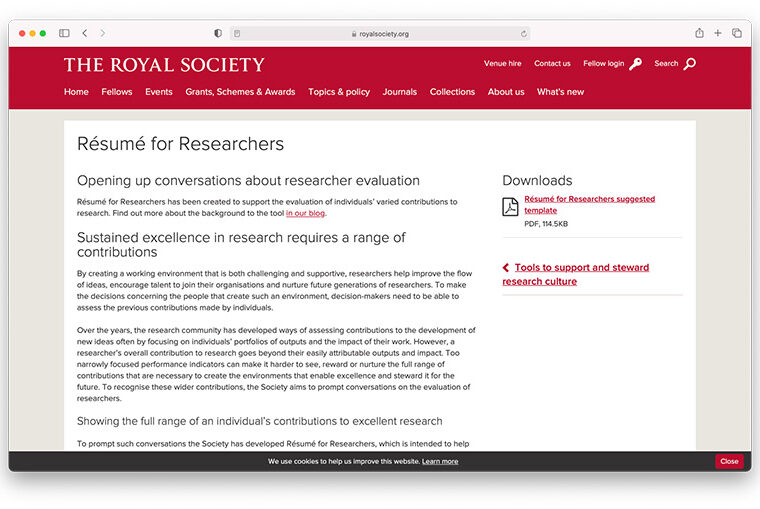Reload the page using refresh icon
The image size is (760, 509).
coord(523,33)
